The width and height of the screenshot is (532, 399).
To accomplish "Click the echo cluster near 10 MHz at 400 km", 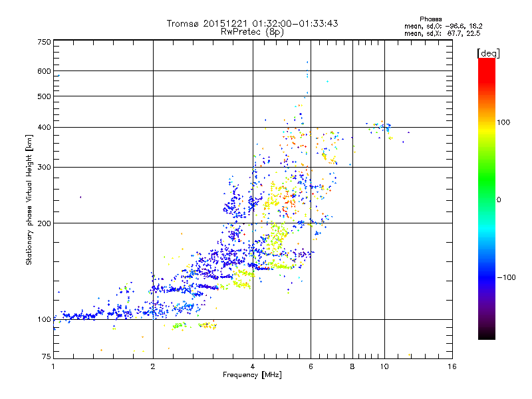I will [380, 129].
